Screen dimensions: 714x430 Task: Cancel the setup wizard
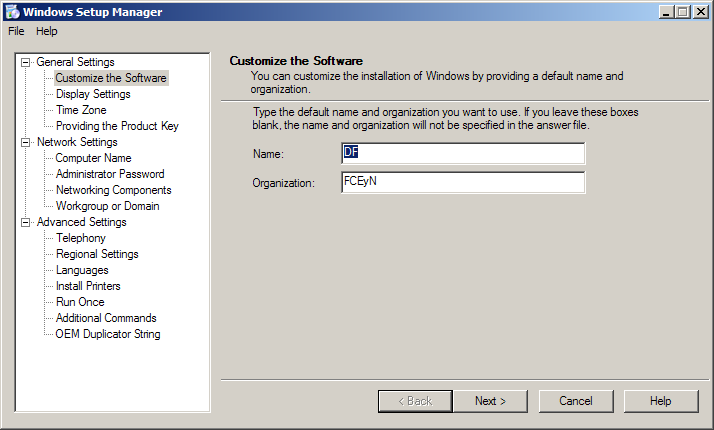pyautogui.click(x=576, y=401)
